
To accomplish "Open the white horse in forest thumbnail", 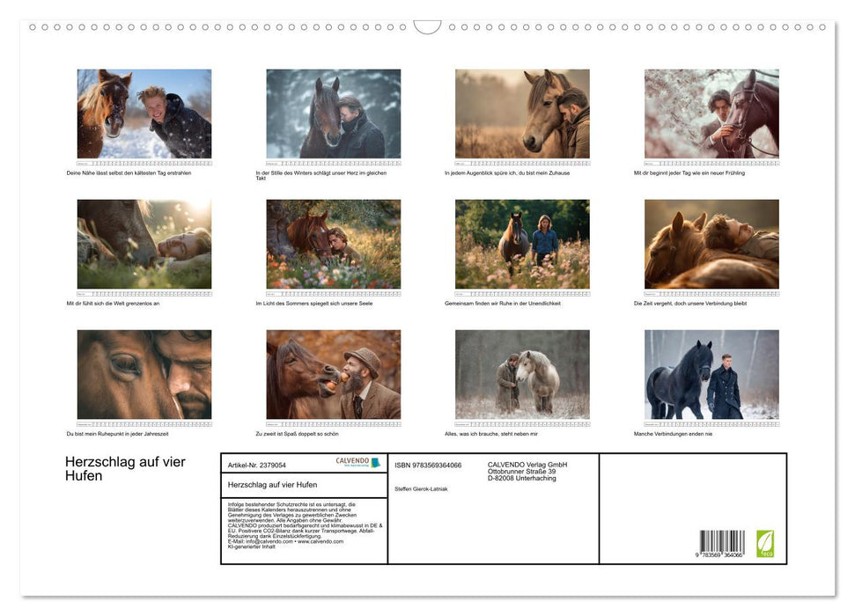I will (522, 374).
